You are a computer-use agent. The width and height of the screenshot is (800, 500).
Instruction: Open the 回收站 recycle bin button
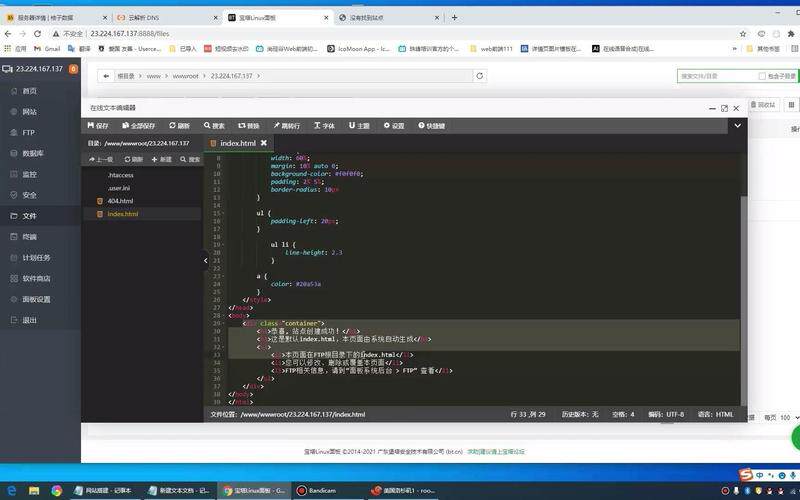[x=763, y=105]
